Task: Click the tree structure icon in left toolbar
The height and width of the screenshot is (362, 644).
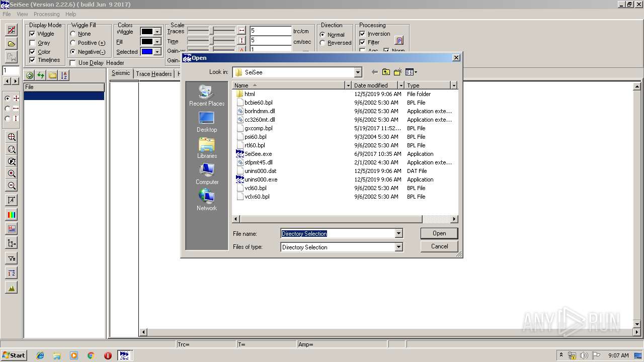Action: (x=11, y=243)
